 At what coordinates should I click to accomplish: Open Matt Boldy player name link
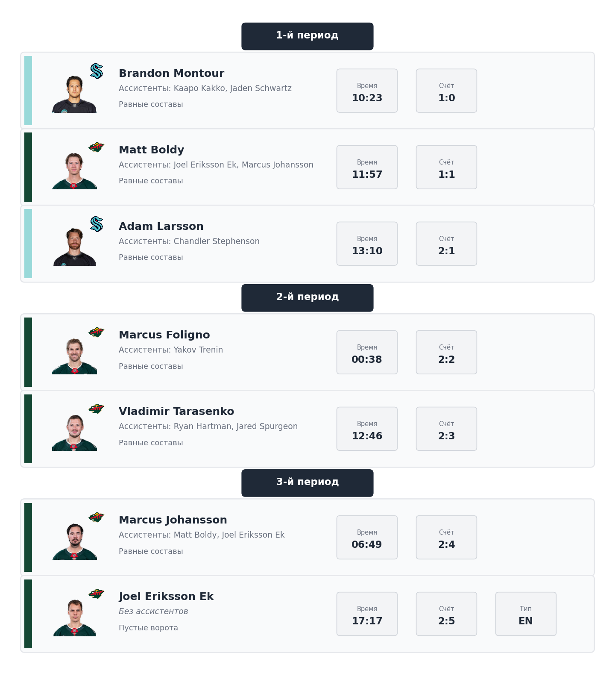pyautogui.click(x=151, y=150)
